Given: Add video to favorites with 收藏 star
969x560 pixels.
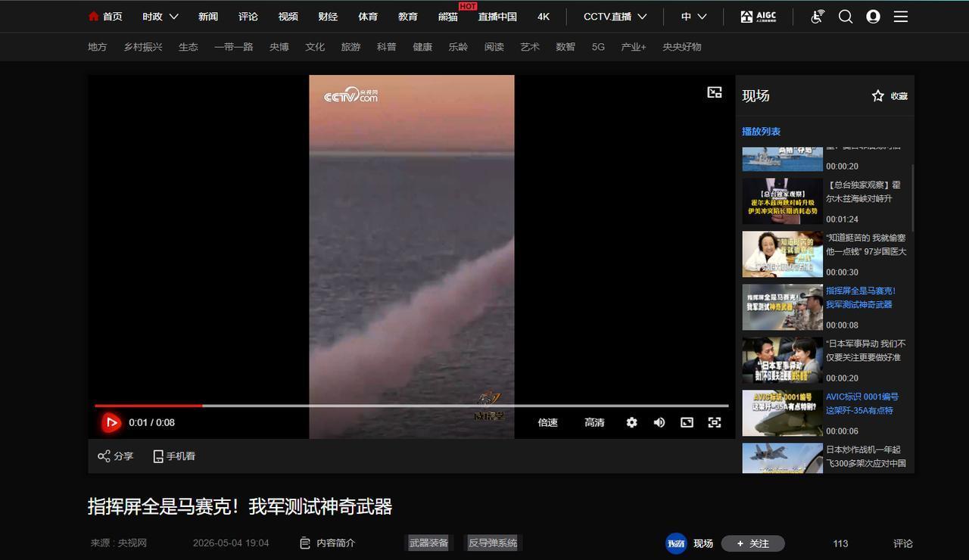Looking at the screenshot, I should pyautogui.click(x=890, y=96).
